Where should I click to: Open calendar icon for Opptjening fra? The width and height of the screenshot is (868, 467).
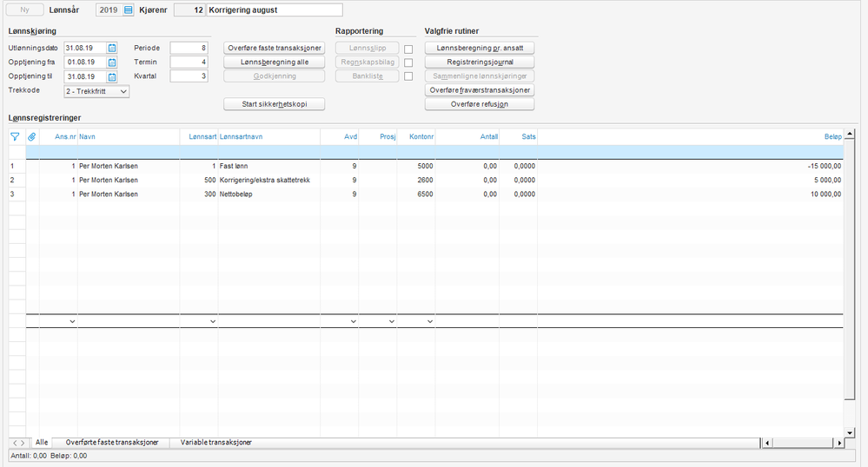pos(112,62)
